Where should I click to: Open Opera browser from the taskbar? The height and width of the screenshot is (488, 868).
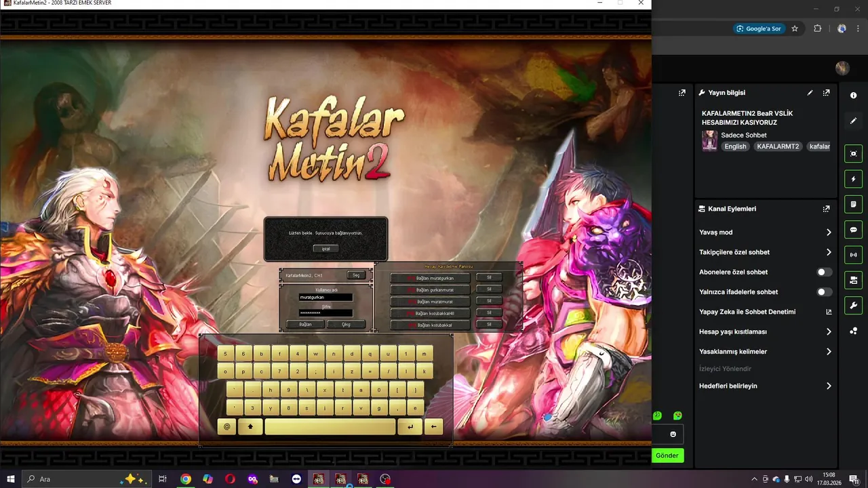click(x=230, y=479)
